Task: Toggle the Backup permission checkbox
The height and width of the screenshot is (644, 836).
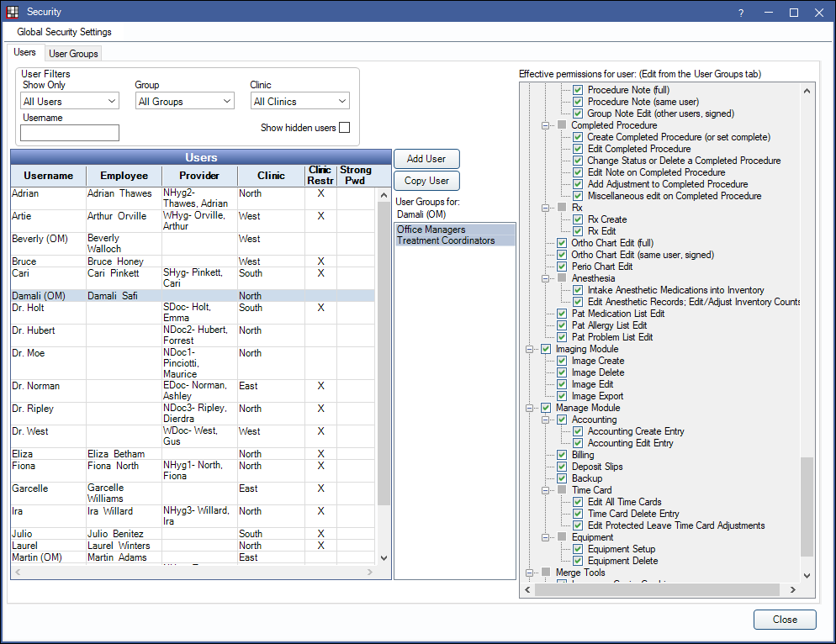Action: (562, 478)
